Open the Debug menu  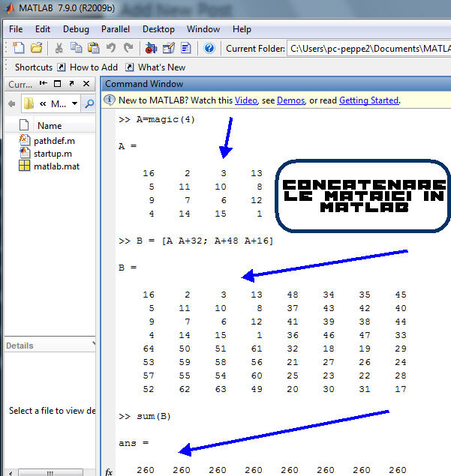tap(76, 29)
